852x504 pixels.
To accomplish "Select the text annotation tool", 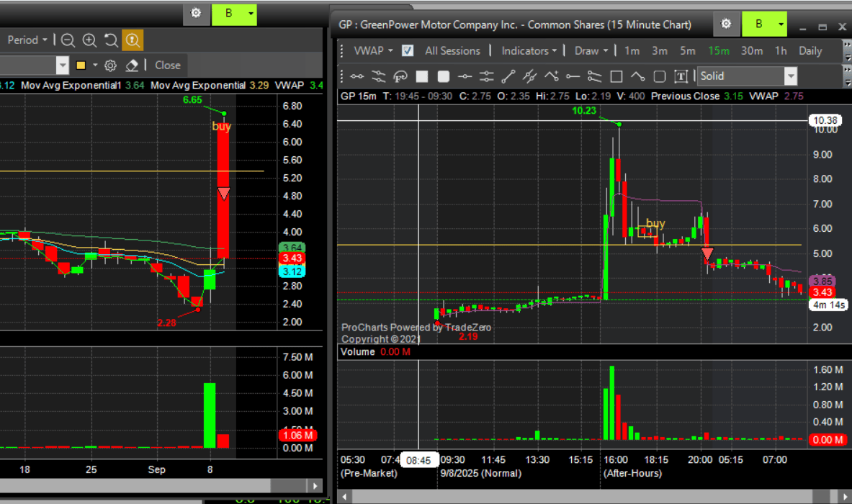I will coord(681,76).
